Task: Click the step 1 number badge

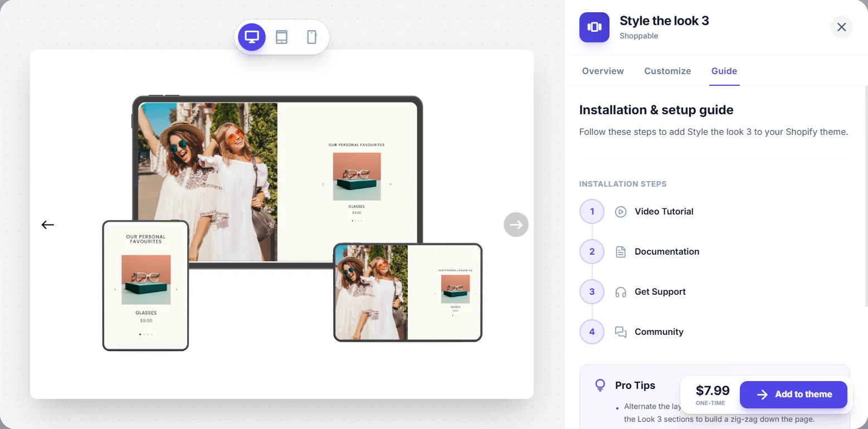Action: point(592,212)
